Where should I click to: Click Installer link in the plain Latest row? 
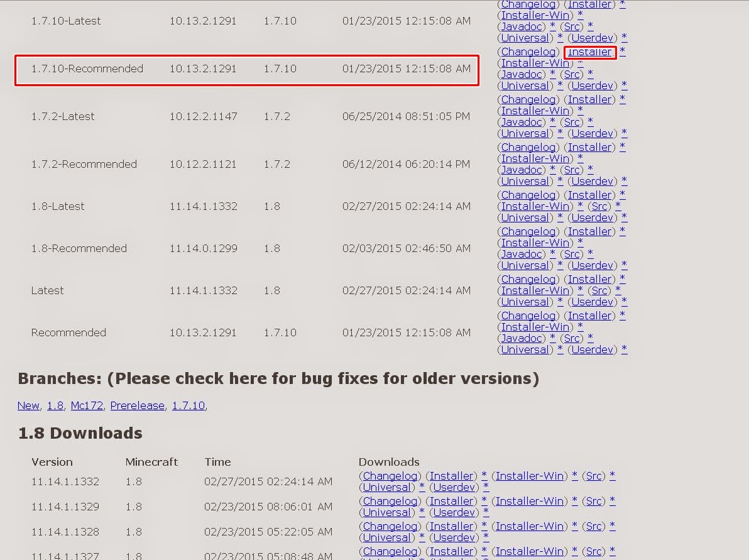pos(589,279)
